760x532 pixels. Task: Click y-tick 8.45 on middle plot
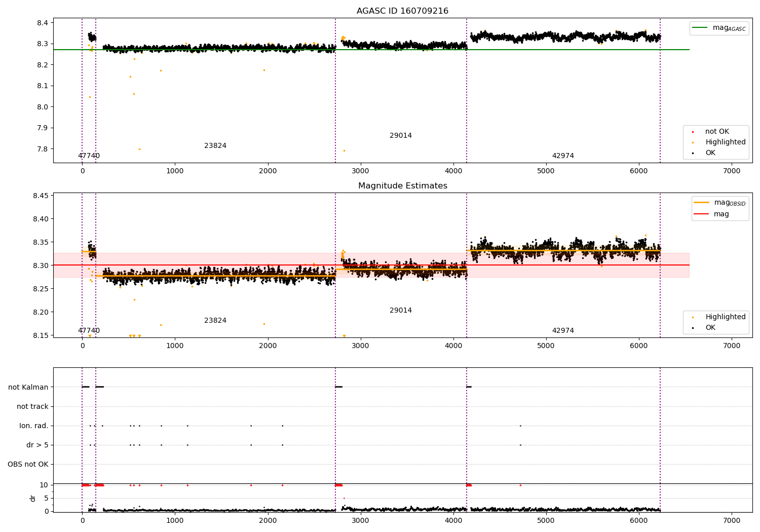[41, 196]
